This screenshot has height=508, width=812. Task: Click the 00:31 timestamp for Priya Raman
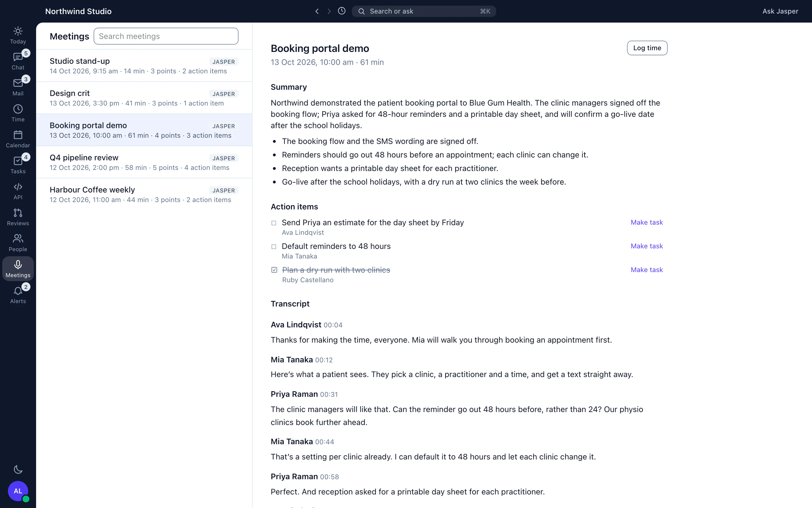(x=329, y=395)
